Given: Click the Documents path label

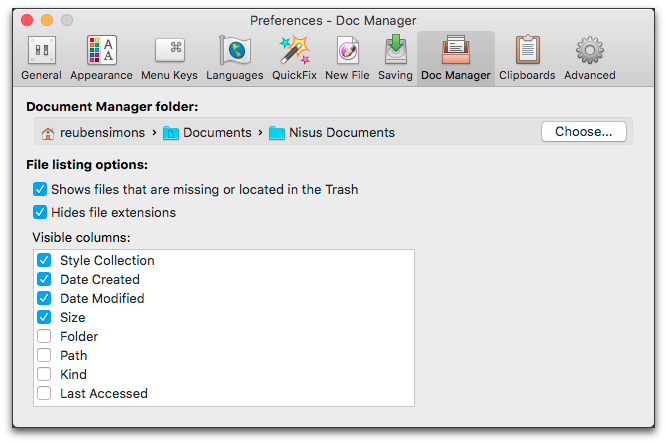Looking at the screenshot, I should pyautogui.click(x=217, y=133).
